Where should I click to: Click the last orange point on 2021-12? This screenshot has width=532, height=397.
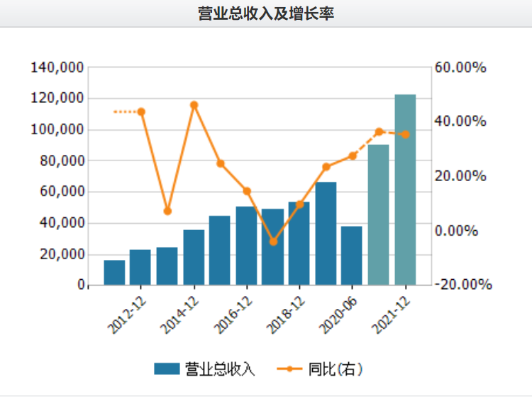pyautogui.click(x=406, y=134)
